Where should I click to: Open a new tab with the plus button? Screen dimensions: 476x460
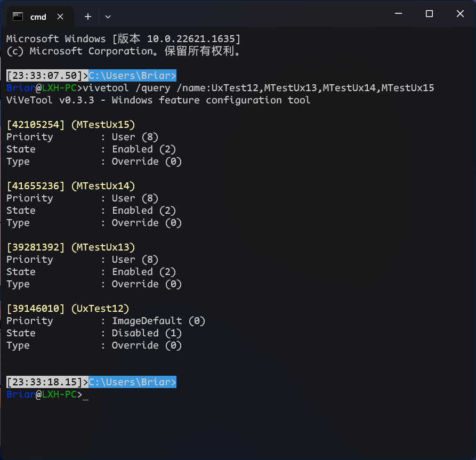[x=88, y=17]
